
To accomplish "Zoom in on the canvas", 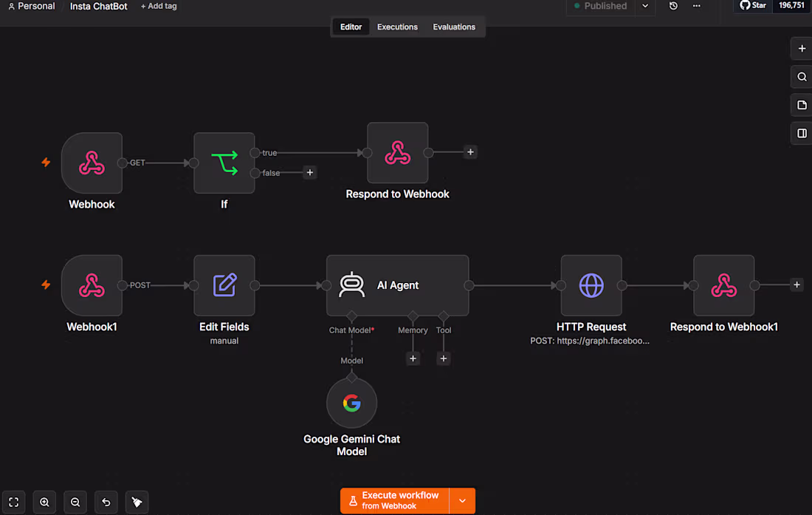I will coord(44,502).
